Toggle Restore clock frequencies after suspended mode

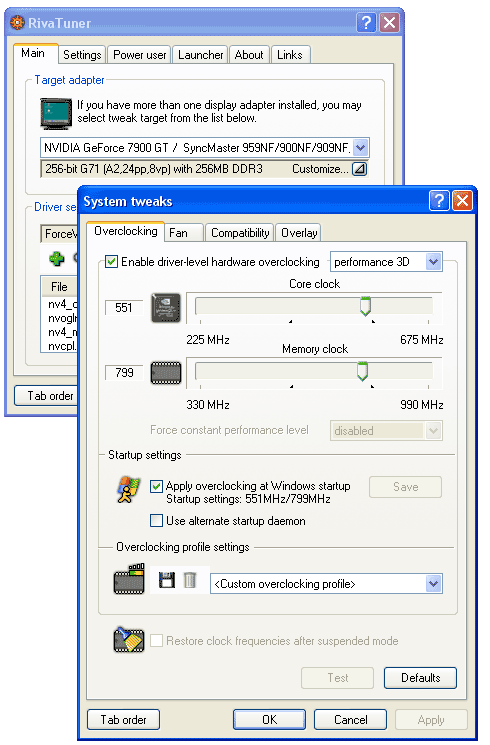click(156, 640)
